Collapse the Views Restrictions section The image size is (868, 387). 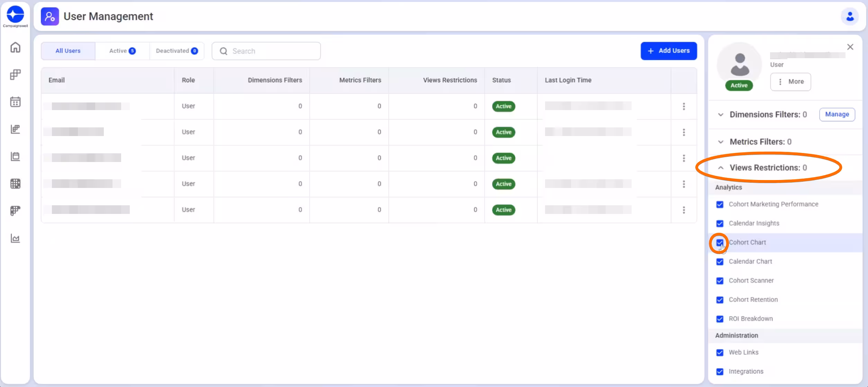(x=721, y=168)
